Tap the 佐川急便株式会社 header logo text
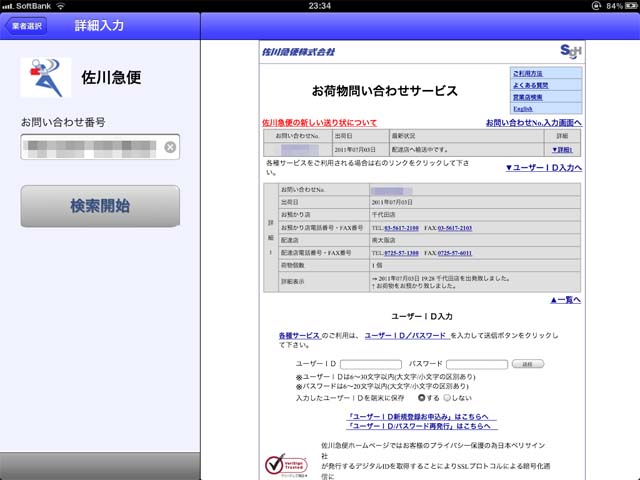This screenshot has width=640, height=480. point(298,52)
